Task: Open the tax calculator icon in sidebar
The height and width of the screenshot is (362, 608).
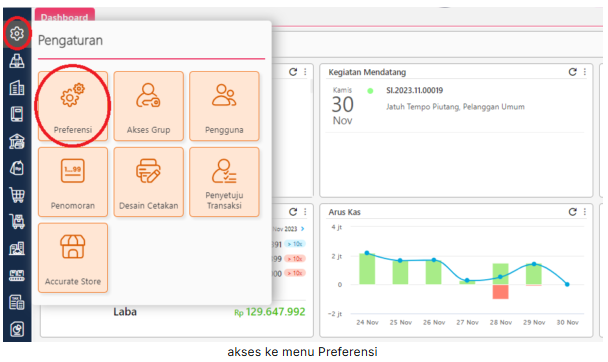Action: tap(17, 302)
